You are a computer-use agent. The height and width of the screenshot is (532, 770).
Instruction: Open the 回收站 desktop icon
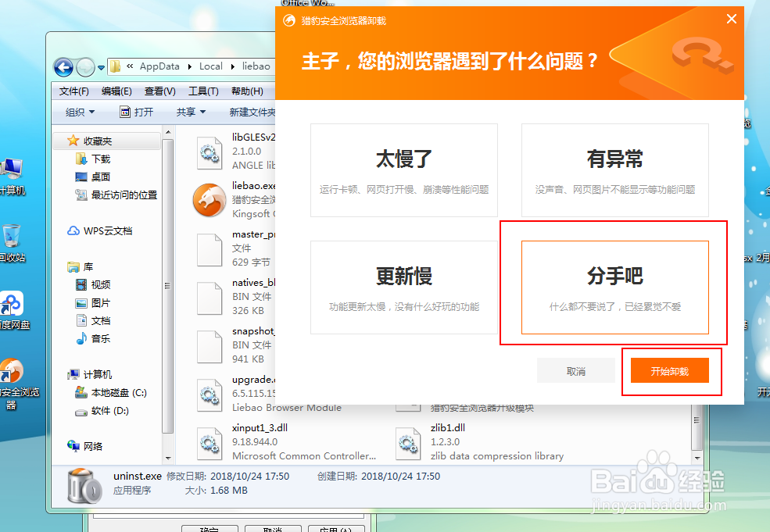(11, 243)
